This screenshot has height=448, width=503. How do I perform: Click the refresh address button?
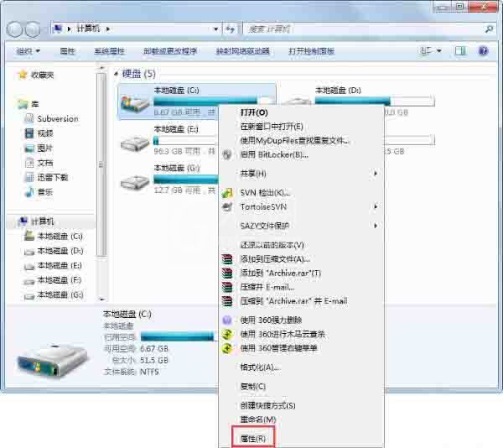[x=230, y=29]
